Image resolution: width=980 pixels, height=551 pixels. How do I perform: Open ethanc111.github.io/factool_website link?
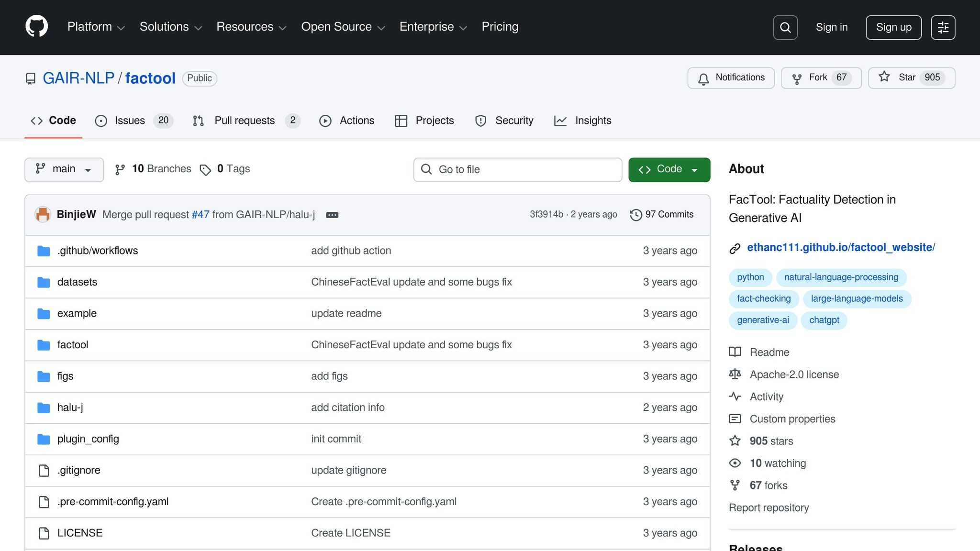[841, 247]
